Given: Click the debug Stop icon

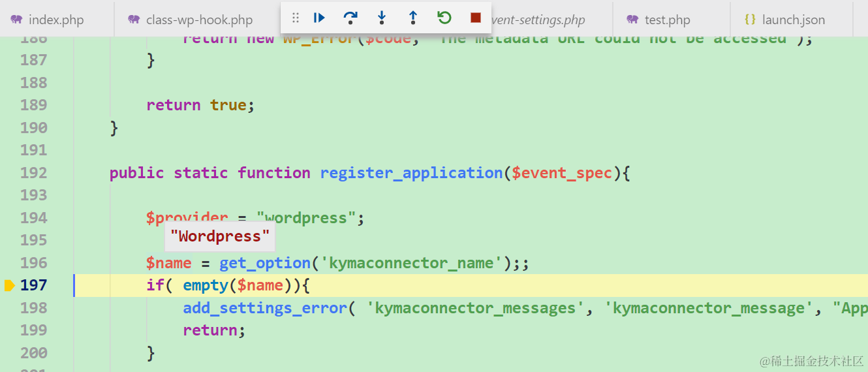Looking at the screenshot, I should pos(476,18).
